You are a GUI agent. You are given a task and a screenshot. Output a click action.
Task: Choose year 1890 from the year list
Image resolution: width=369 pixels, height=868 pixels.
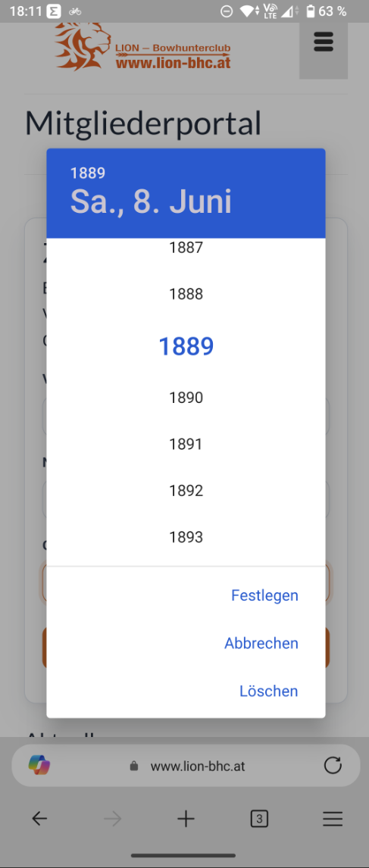coord(186,398)
